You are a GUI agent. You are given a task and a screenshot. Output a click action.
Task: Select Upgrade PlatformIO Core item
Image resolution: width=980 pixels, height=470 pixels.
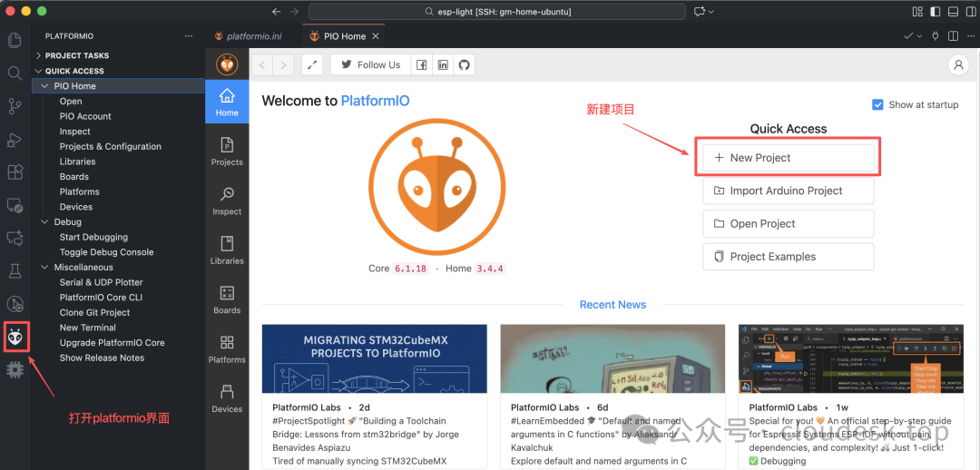pos(112,342)
